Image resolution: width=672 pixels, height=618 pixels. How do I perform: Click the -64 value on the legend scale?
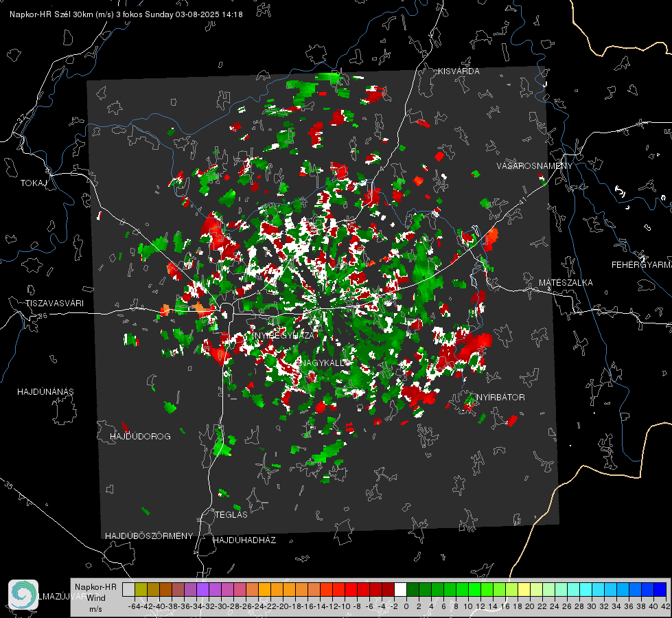pos(134,606)
